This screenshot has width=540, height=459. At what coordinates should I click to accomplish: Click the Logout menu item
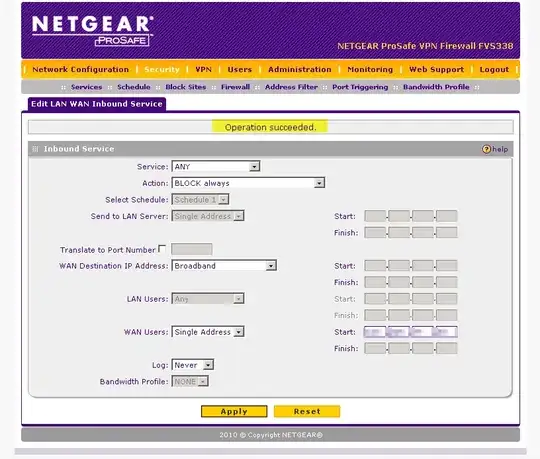click(494, 70)
